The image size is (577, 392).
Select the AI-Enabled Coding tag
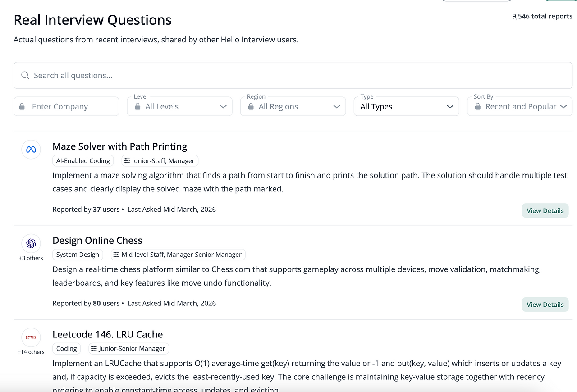click(83, 161)
